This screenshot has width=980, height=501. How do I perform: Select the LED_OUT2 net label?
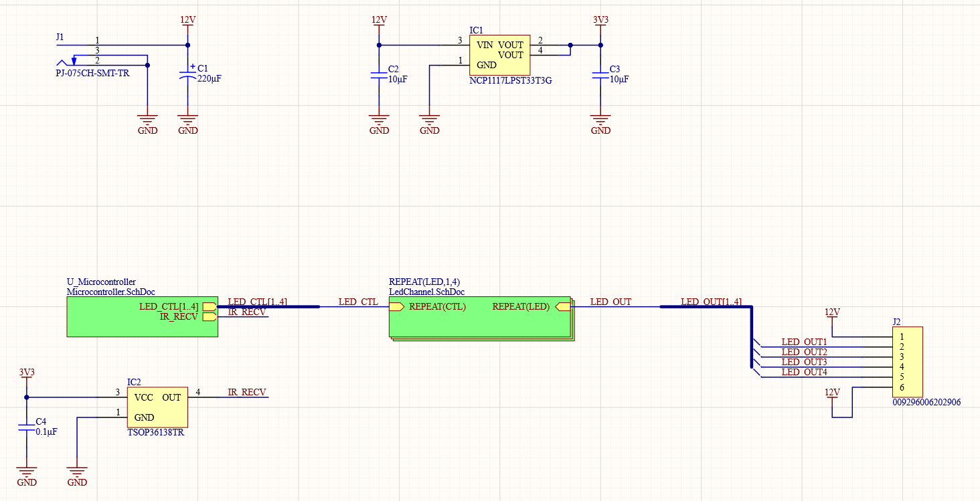pos(805,352)
